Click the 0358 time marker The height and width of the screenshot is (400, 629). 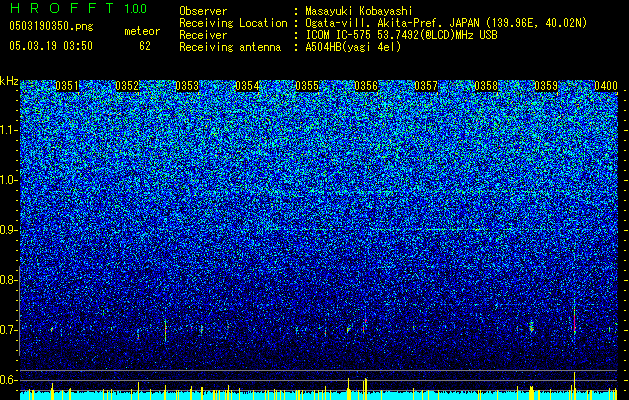tap(486, 86)
